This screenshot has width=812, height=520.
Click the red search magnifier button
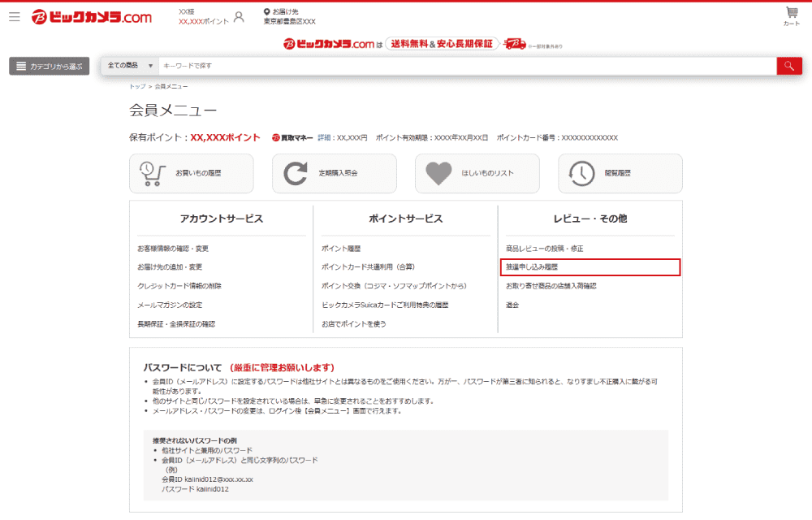pyautogui.click(x=788, y=66)
